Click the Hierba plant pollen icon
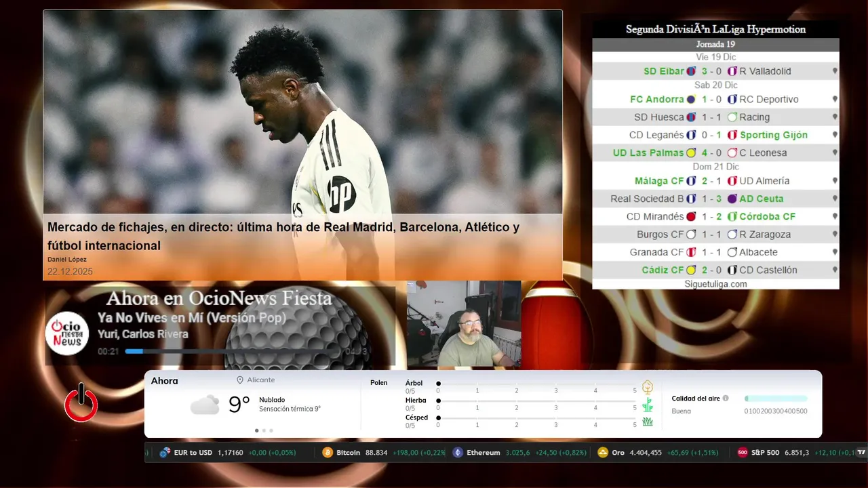Screen dimensions: 868x488 (x=648, y=405)
